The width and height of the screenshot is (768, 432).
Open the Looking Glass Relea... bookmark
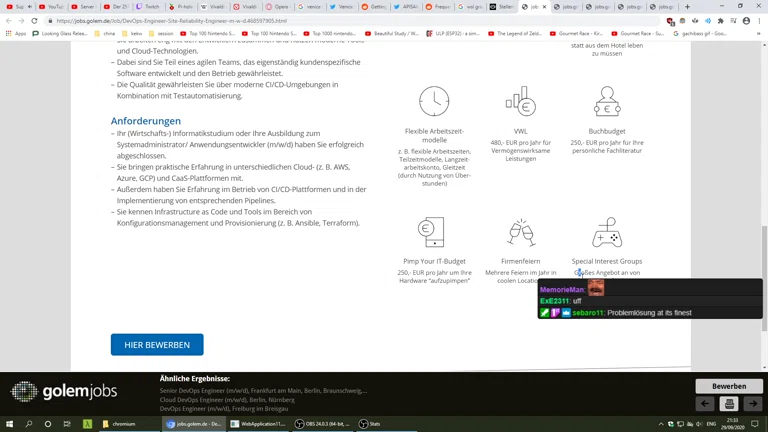click(60, 34)
